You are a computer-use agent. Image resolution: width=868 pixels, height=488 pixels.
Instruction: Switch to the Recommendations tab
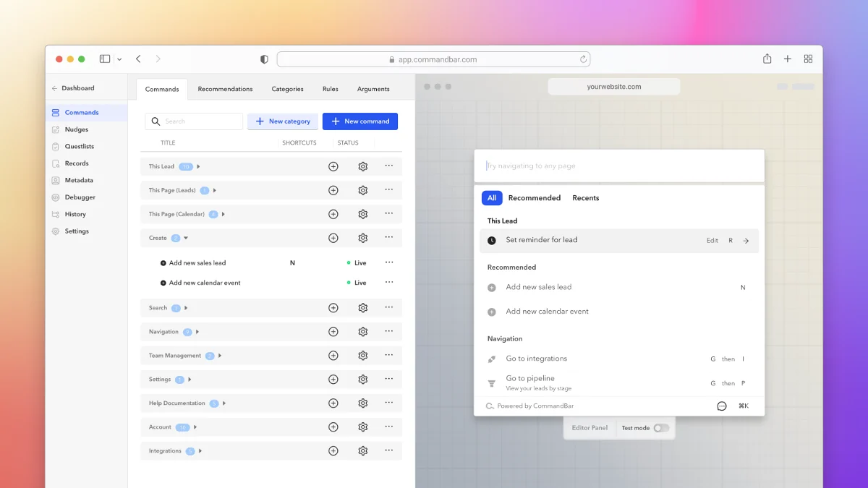226,89
